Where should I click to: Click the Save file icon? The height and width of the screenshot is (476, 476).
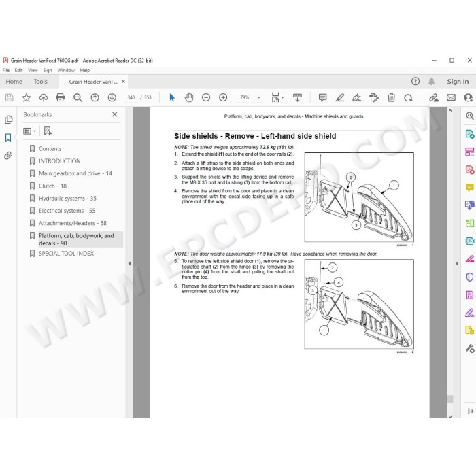(x=9, y=97)
